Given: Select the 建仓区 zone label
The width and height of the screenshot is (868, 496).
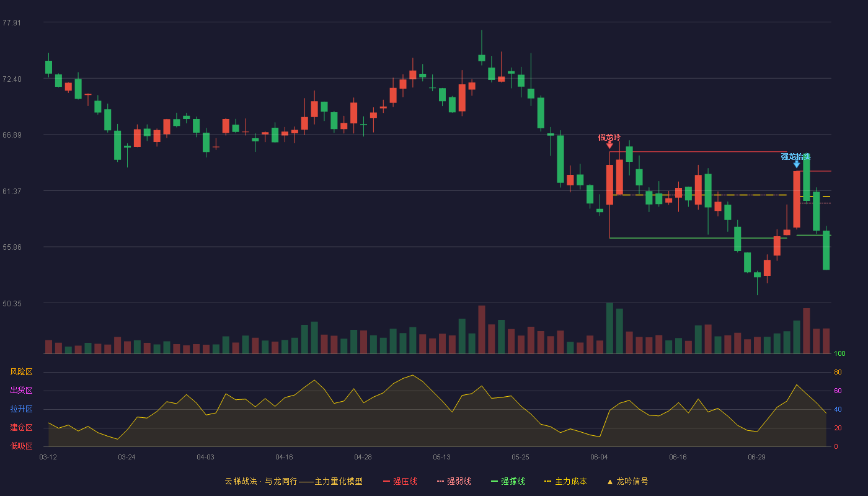Looking at the screenshot, I should pyautogui.click(x=21, y=428).
